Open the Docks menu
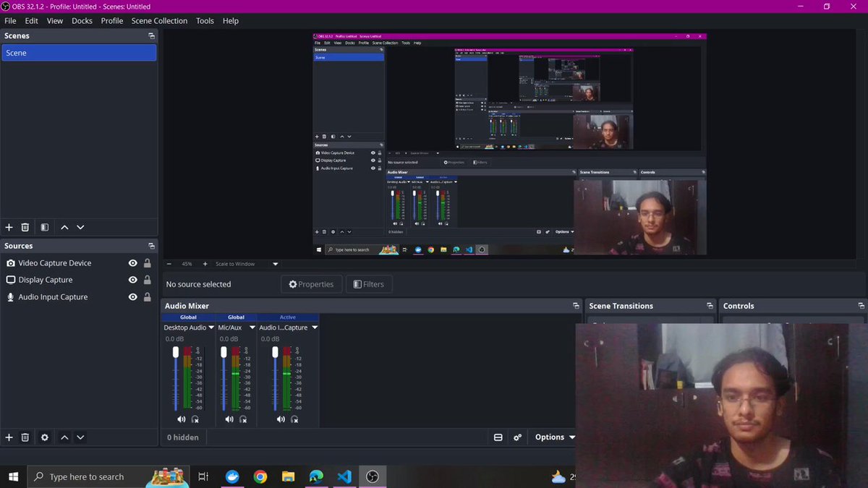868x488 pixels. coord(82,21)
